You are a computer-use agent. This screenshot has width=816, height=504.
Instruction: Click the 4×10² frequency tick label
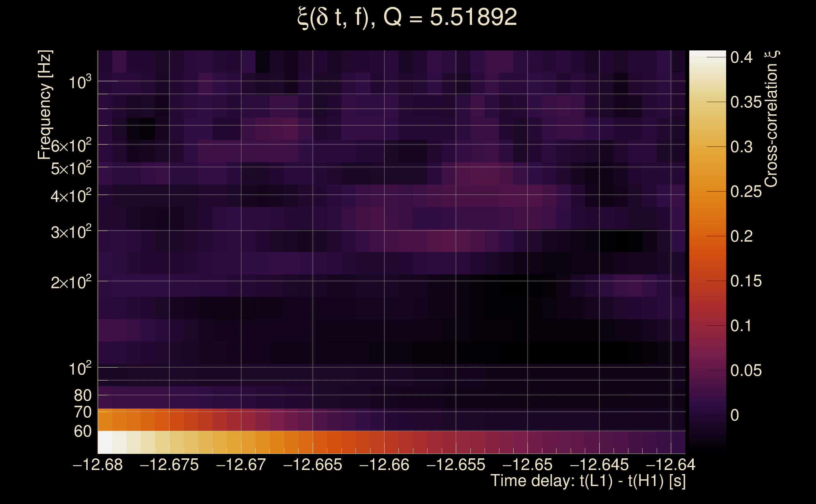[x=71, y=196]
